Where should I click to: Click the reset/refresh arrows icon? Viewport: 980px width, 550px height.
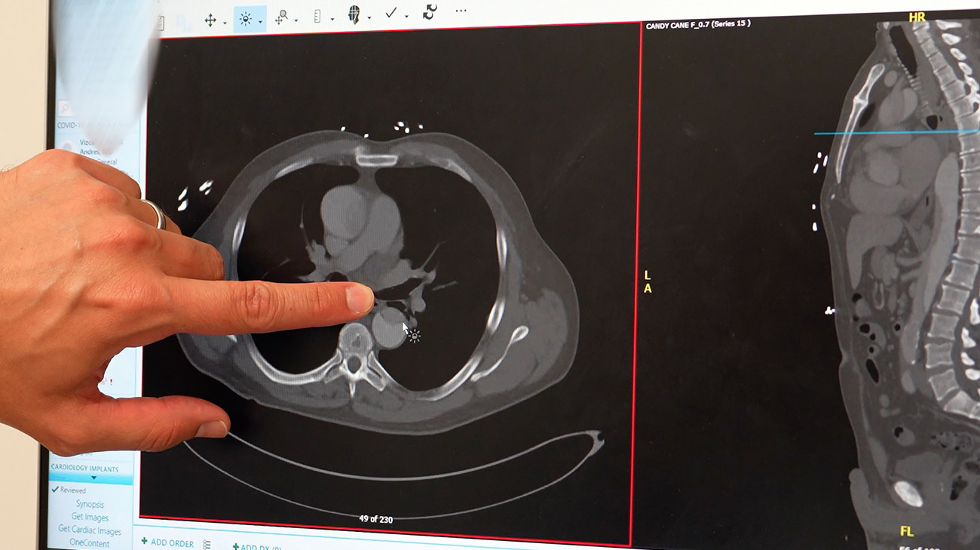pos(430,12)
